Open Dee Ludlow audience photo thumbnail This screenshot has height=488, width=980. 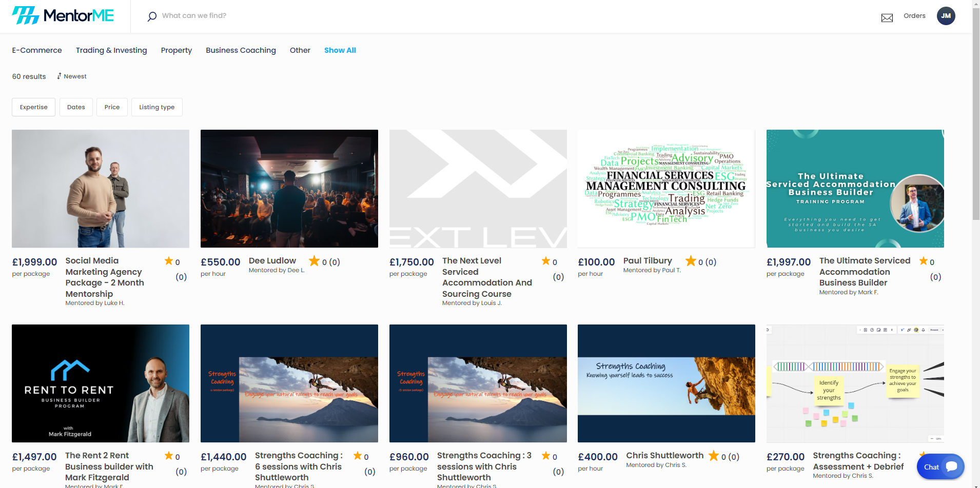pos(289,189)
